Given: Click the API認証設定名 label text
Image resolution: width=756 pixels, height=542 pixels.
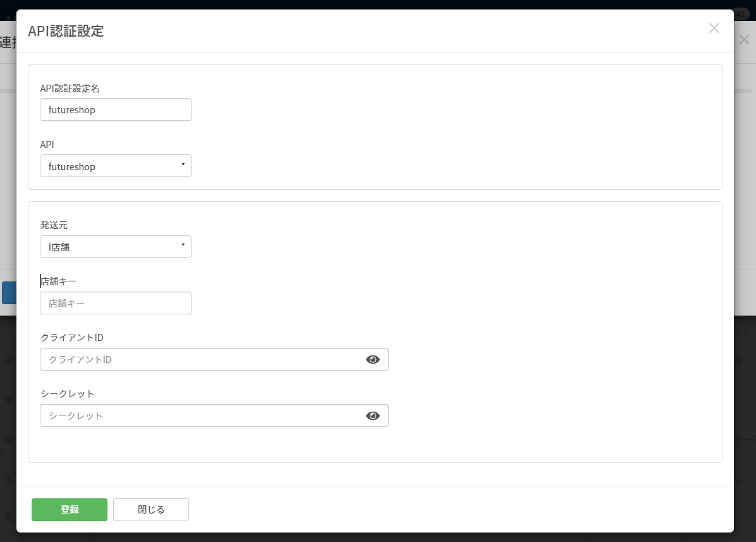Looking at the screenshot, I should tap(70, 89).
